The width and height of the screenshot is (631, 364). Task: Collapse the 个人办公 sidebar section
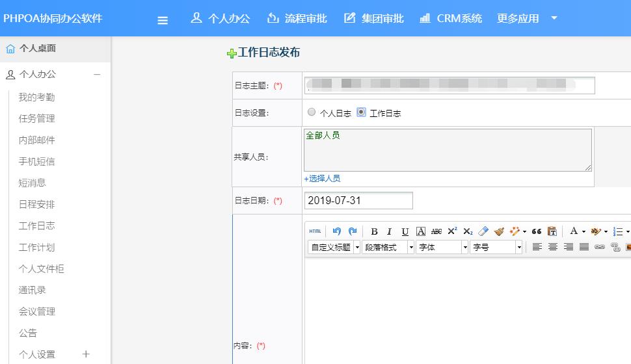(x=97, y=74)
